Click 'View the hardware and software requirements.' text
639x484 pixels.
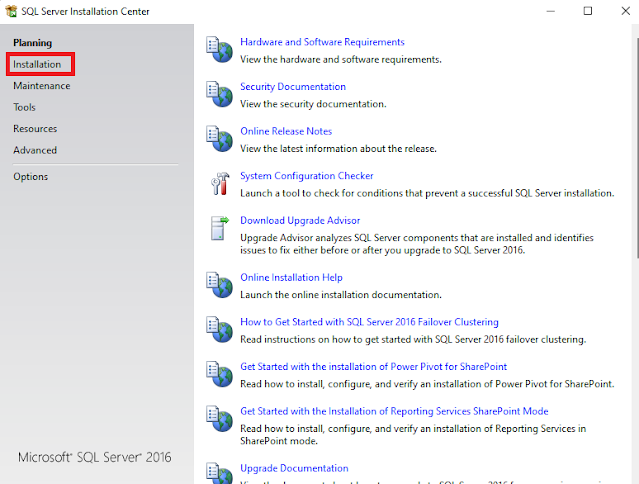tap(341, 59)
